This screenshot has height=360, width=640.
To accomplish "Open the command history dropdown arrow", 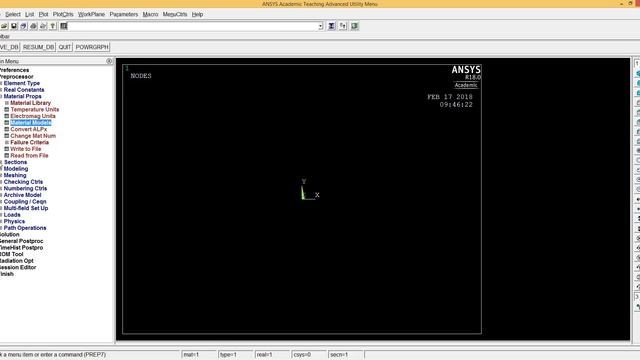I will (x=320, y=26).
